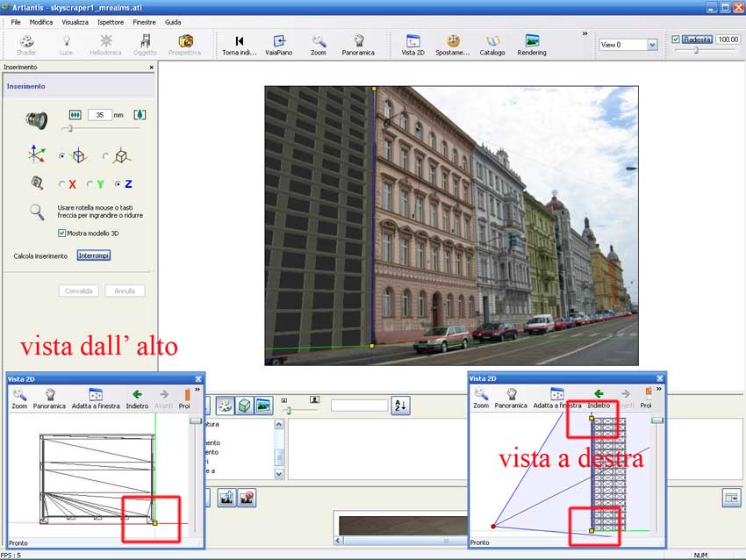
Task: Open the Finestre menu
Action: [144, 21]
